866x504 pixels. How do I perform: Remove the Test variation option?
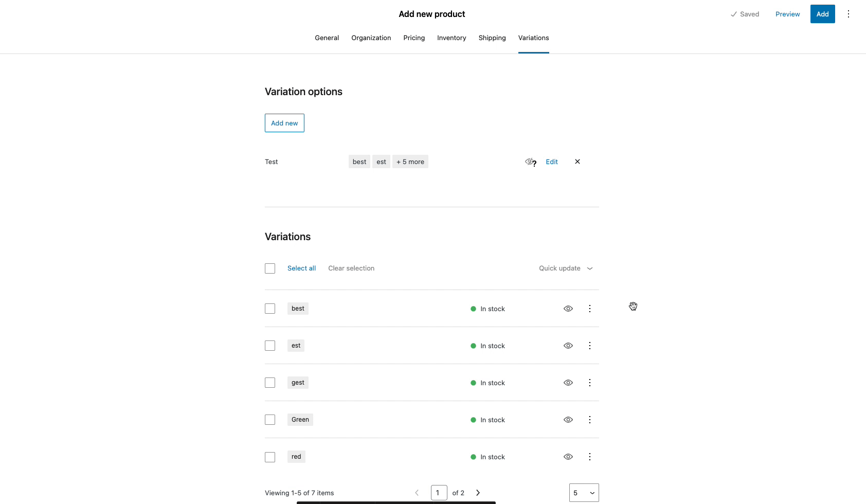tap(577, 161)
